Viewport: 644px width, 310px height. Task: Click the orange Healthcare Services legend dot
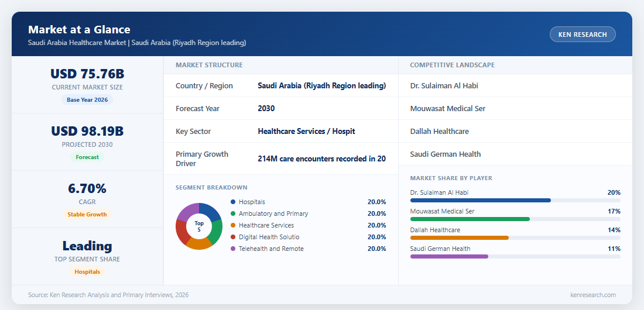pyautogui.click(x=233, y=225)
